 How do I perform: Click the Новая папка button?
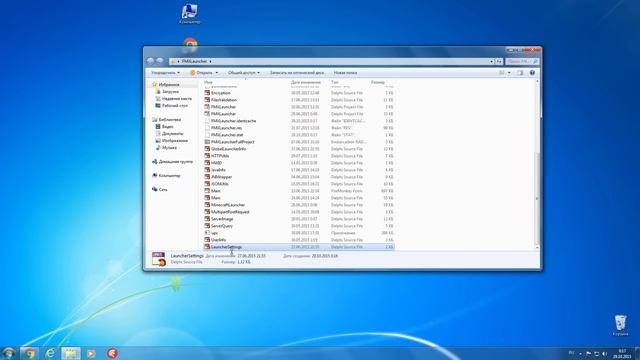345,73
